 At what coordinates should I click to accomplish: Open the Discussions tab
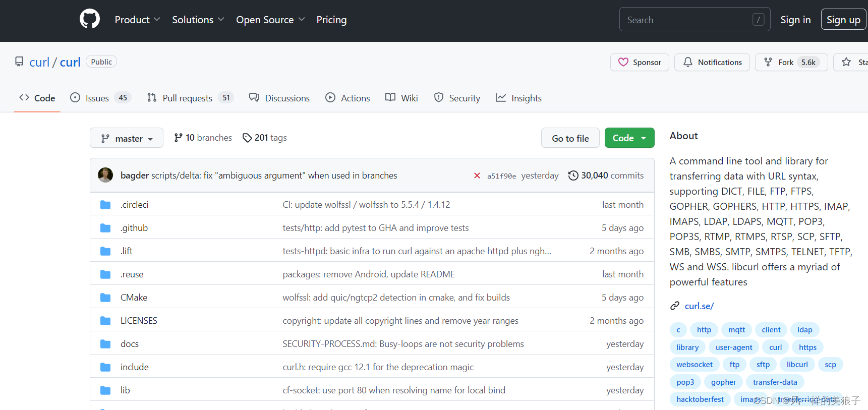click(279, 98)
